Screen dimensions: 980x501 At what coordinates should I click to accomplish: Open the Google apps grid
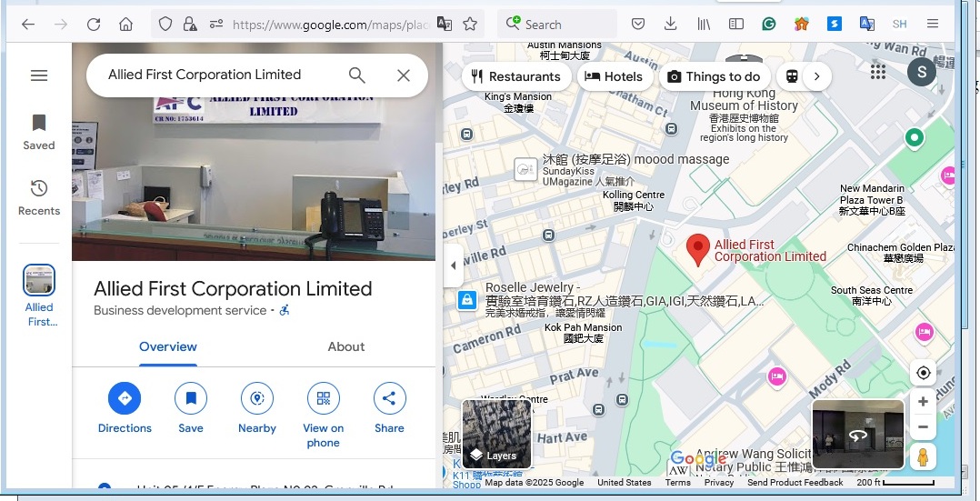click(878, 72)
